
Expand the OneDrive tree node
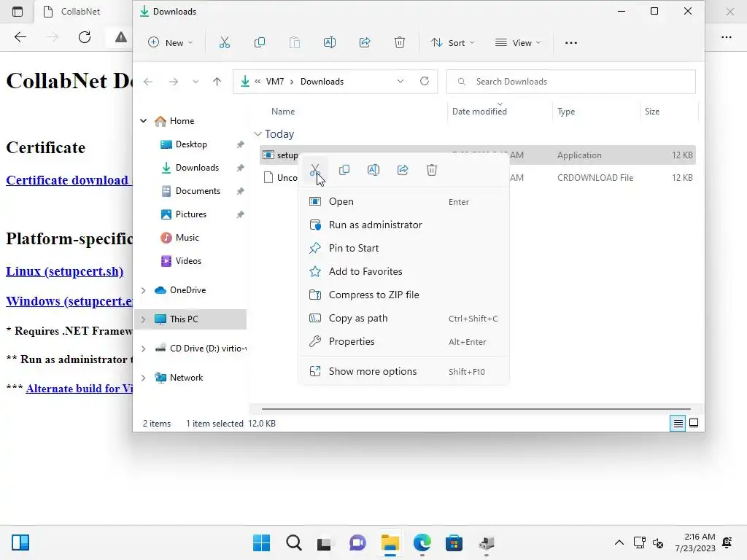tap(144, 290)
